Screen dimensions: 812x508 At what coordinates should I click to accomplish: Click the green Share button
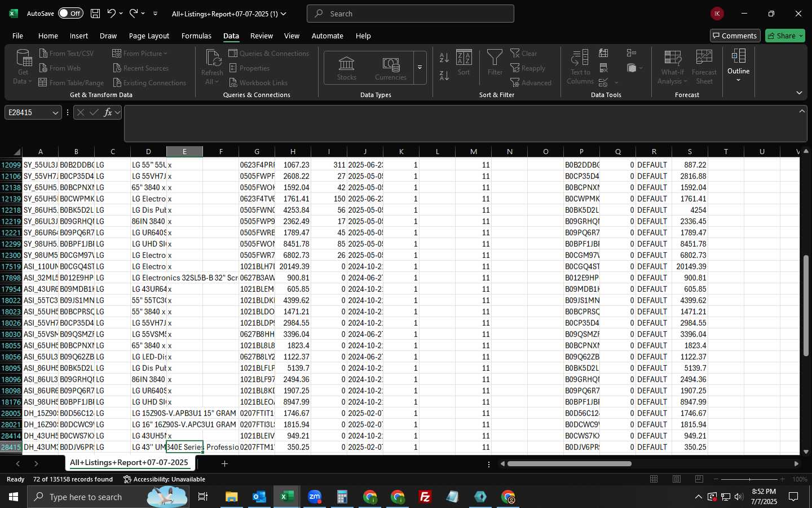pyautogui.click(x=785, y=36)
